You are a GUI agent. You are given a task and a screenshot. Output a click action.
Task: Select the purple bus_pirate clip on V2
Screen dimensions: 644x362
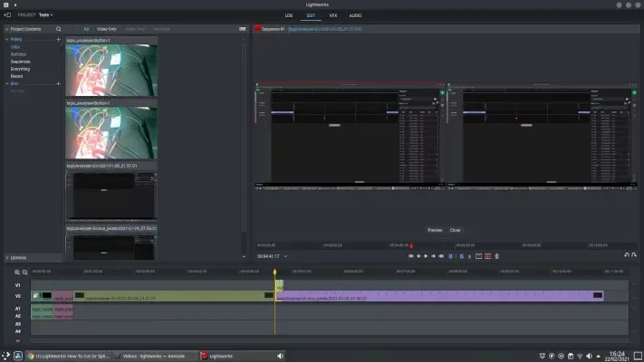point(440,296)
